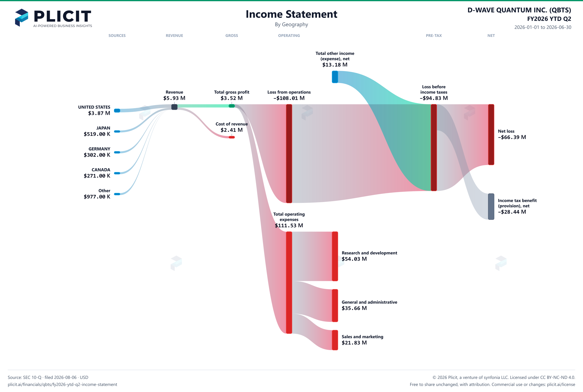Click the gray Income tax benefit node
Screen dimensions: 583x392
click(491, 207)
